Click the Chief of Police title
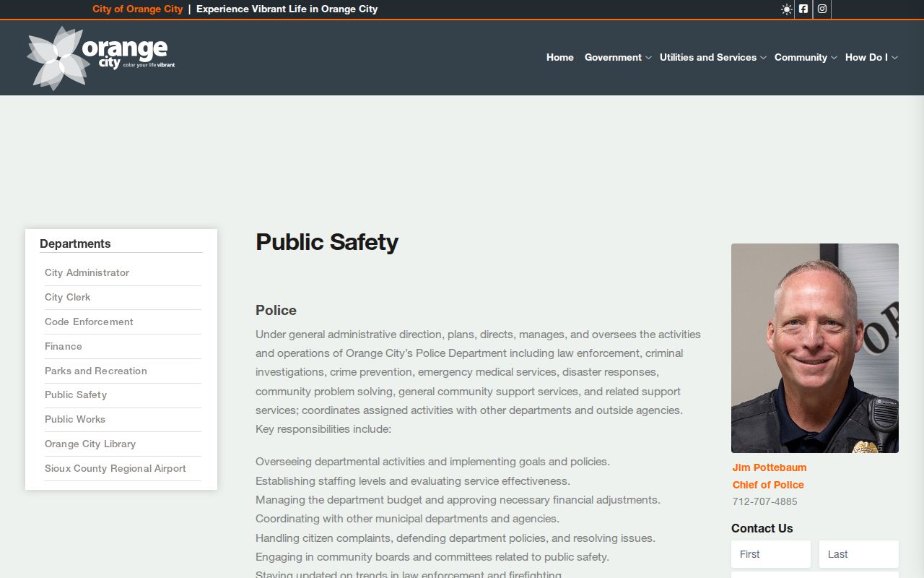The height and width of the screenshot is (578, 924). coord(768,485)
